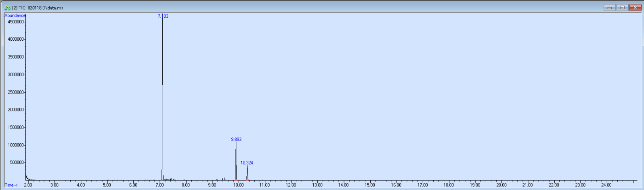Viewport: 644px width, 190px height.
Task: Click the 23.00 time axis value
Action: point(580,185)
